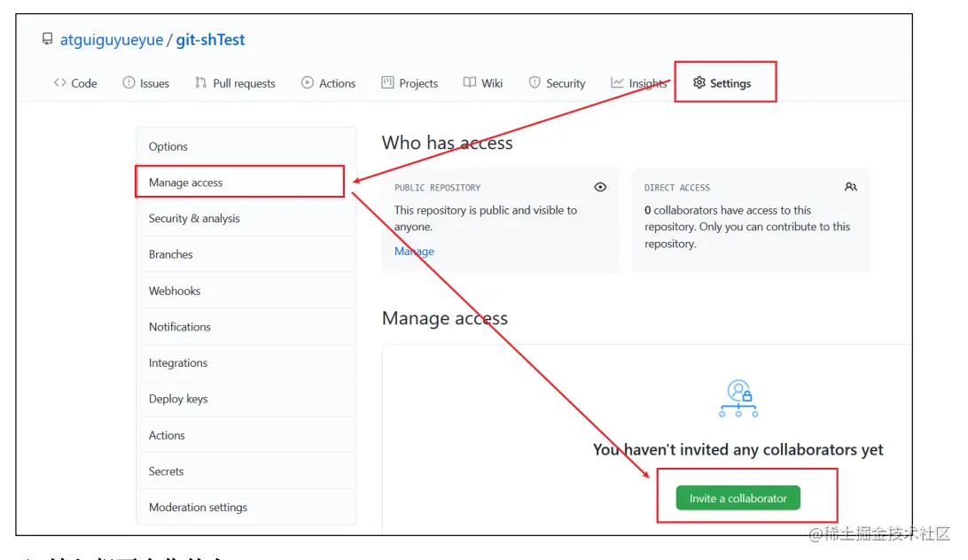Screen dimensions: 968x560
Task: Click the people icon in Direct access card
Action: [851, 187]
